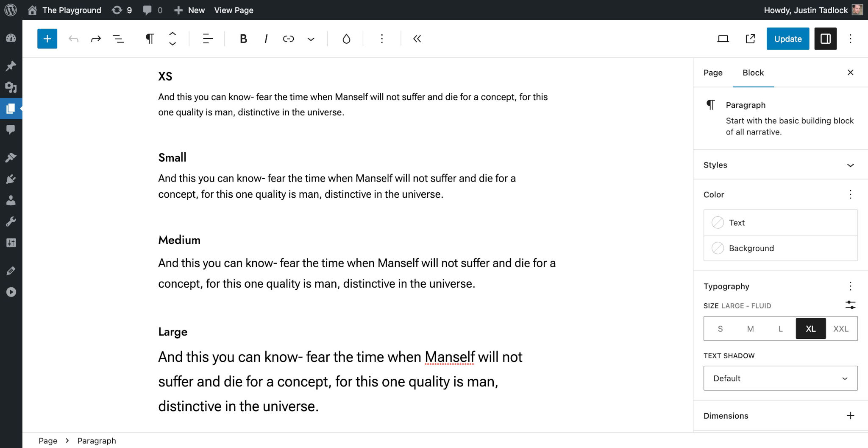Open the Text Shadow Default dropdown
Screen dimensions: 868x448
tap(780, 378)
